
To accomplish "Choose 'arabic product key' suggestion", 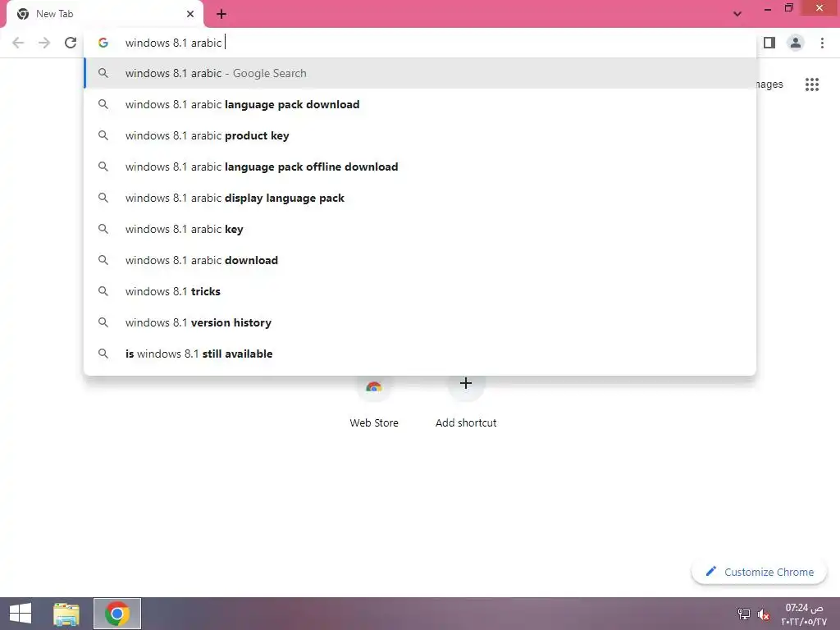I will click(x=420, y=135).
